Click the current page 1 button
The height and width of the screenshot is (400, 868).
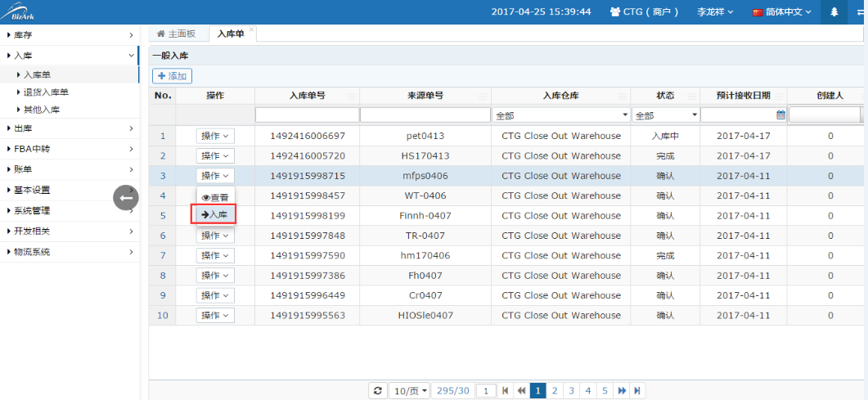(537, 391)
